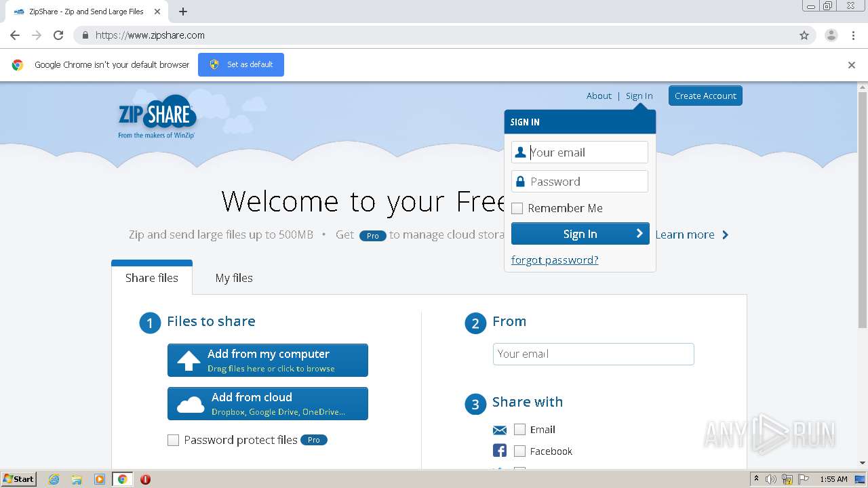Open the About link

[599, 96]
